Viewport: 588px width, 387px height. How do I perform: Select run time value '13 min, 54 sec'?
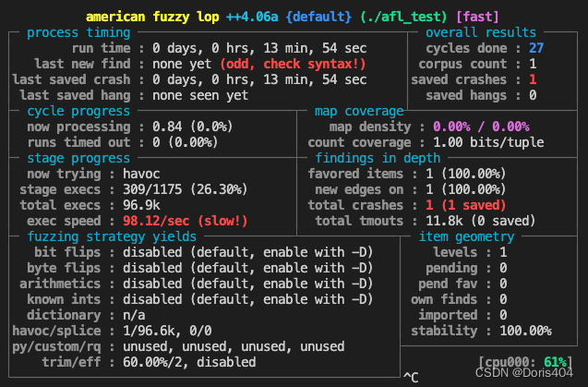coord(315,48)
